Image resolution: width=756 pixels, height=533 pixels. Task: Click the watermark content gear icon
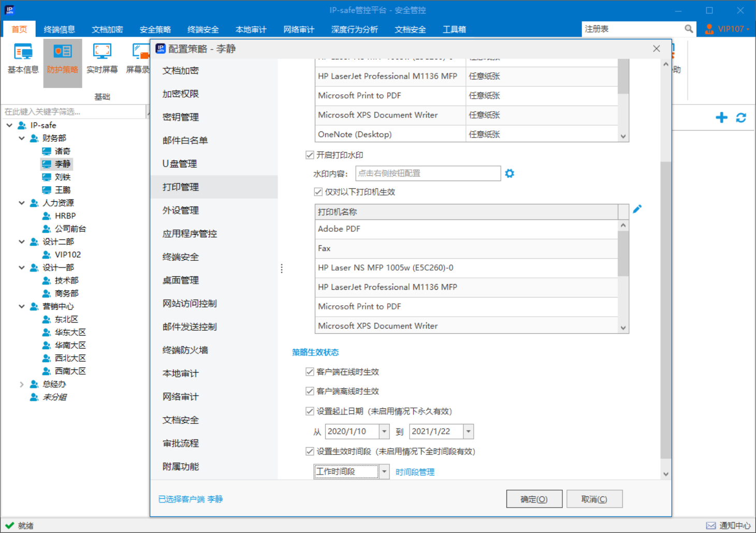pos(510,173)
